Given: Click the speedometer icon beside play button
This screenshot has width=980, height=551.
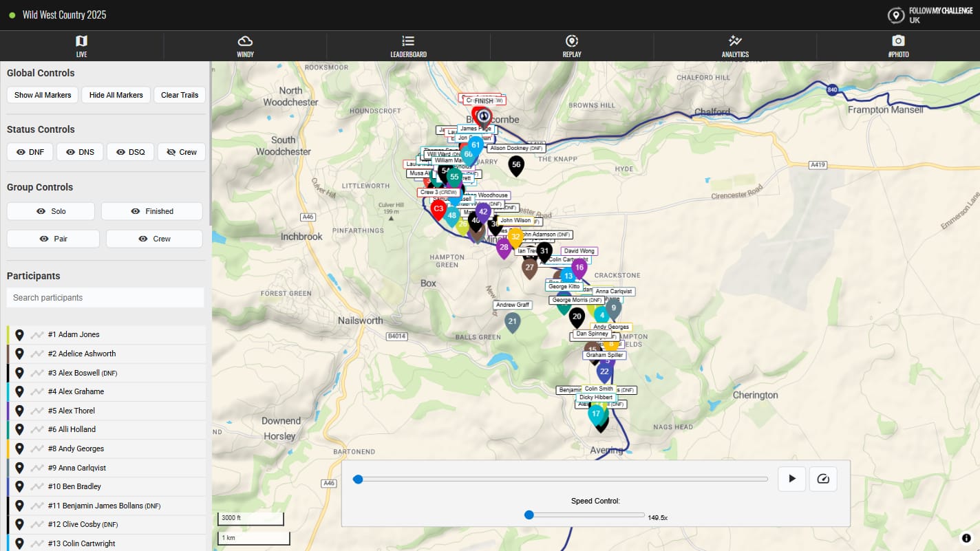Looking at the screenshot, I should pos(823,479).
